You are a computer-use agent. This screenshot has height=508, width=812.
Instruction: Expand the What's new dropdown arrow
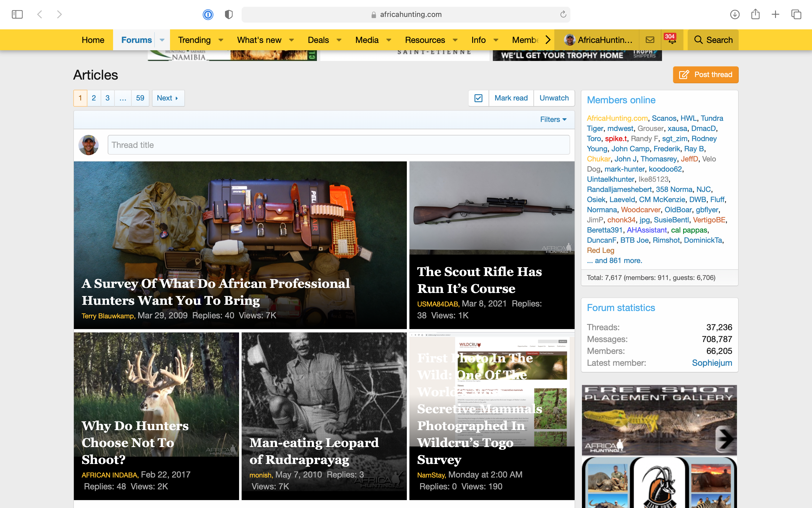point(291,40)
